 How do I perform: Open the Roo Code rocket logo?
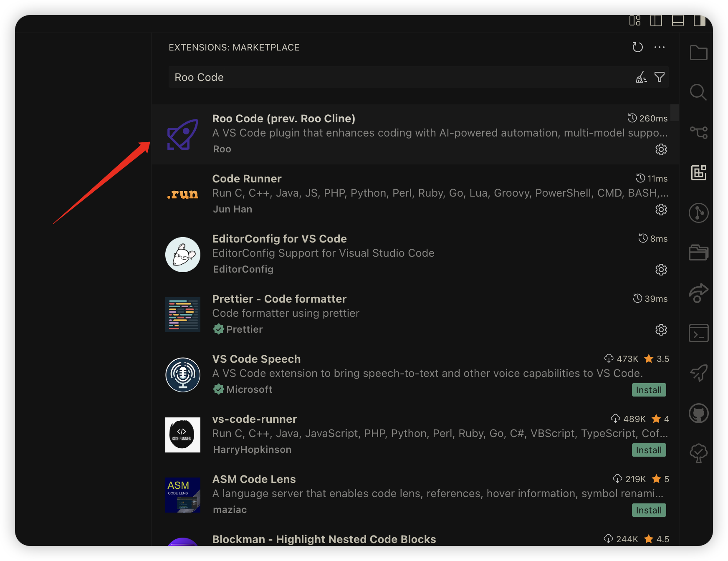(183, 134)
